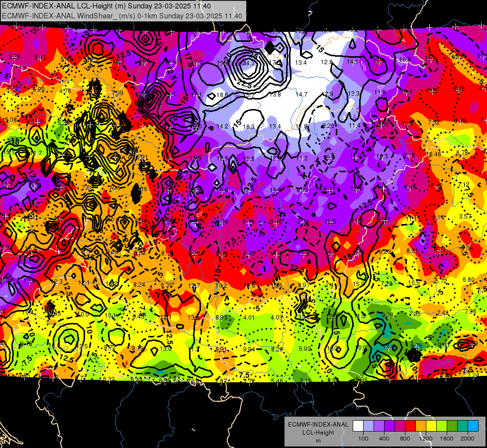Click the grid value '8.20'

pos(329,125)
